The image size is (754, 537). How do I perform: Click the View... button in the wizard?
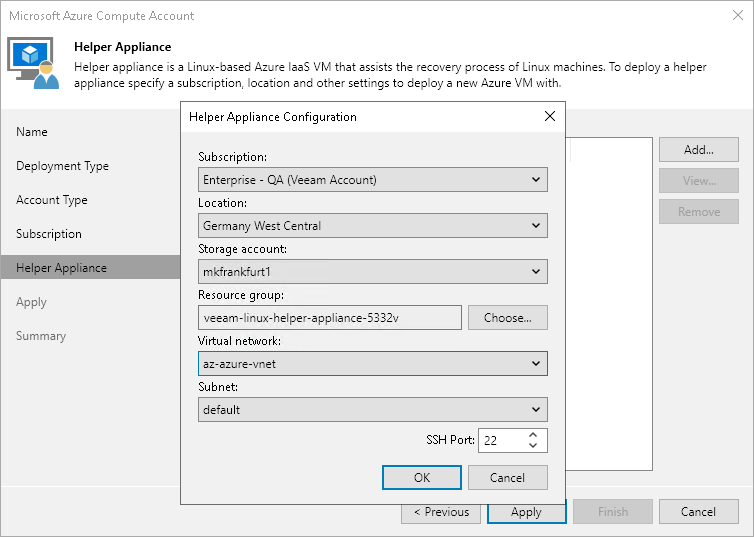pyautogui.click(x=699, y=181)
